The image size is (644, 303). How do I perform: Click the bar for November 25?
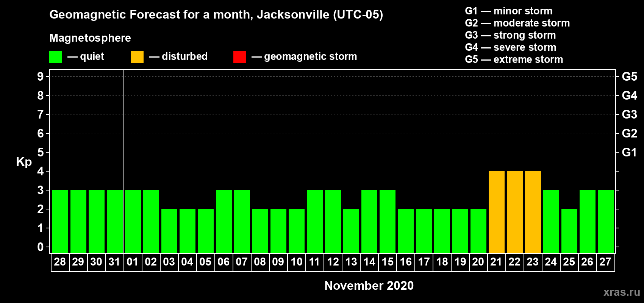pos(569,231)
